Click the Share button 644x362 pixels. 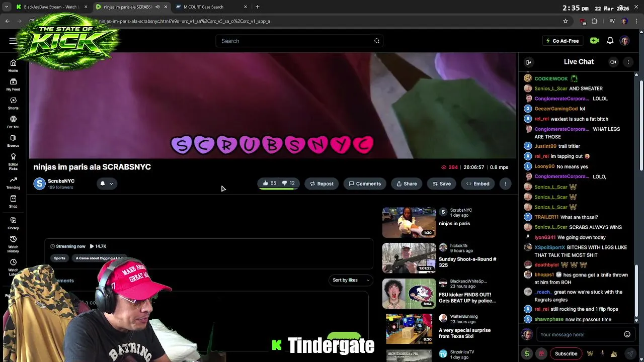407,184
